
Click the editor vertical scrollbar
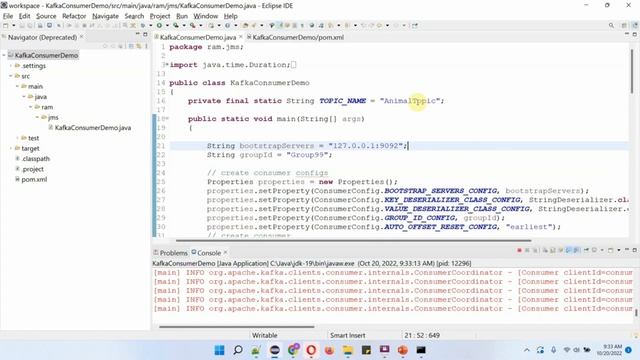[632, 71]
